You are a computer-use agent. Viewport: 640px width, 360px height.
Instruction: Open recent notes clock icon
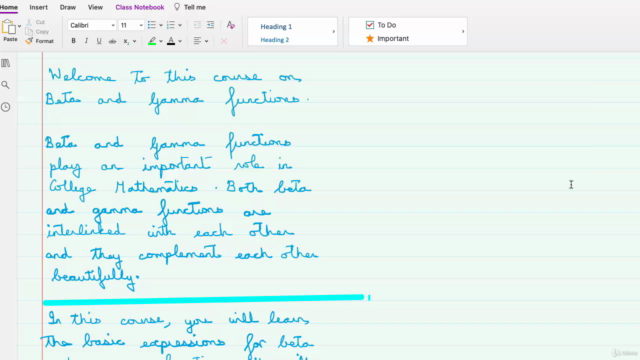coord(6,107)
